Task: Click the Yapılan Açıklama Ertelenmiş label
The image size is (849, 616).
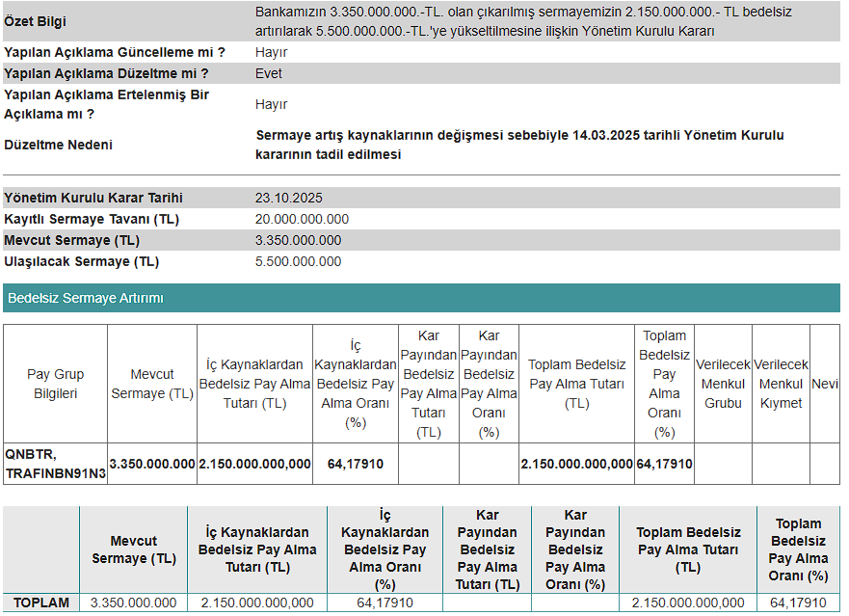Action: click(x=106, y=104)
